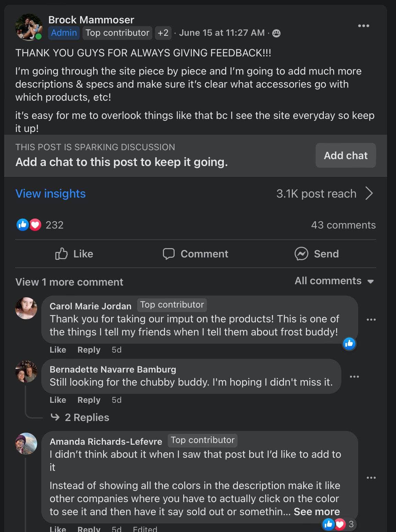The image size is (396, 532).
Task: Open the options menu for Carol Marie Jordan's comment
Action: 371,320
